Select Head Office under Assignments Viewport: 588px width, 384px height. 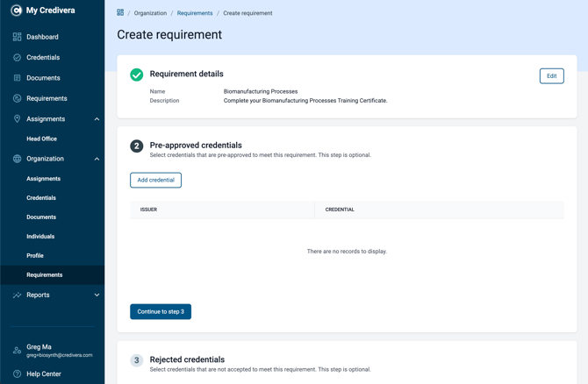click(41, 139)
